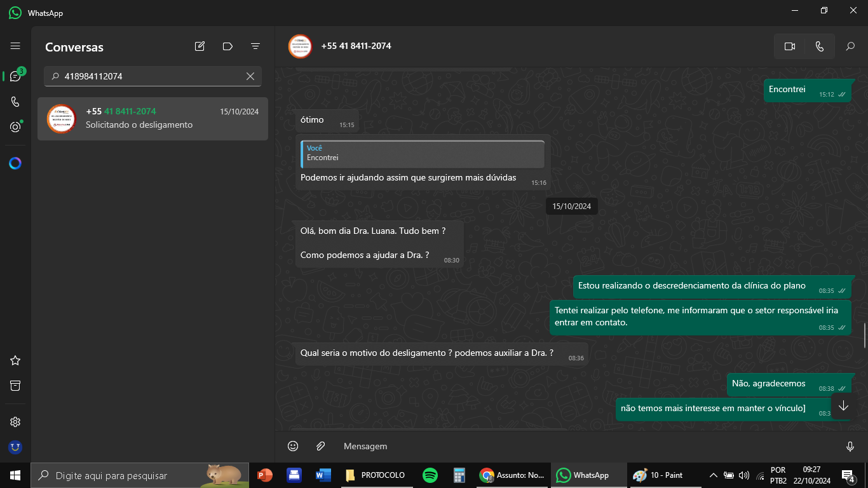The image size is (868, 488).
Task: Switch to the Calls tab
Action: [15, 102]
